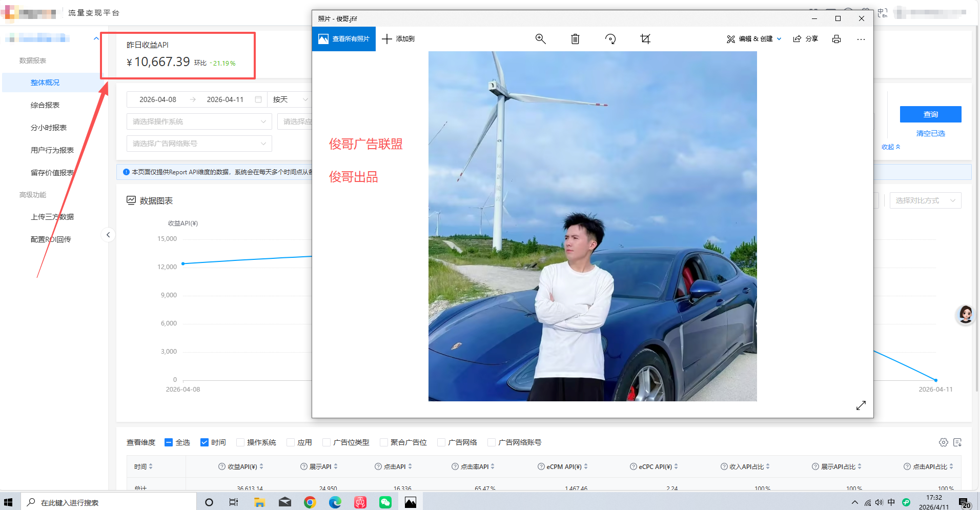
Task: Uncheck the 时间 dimension checkbox
Action: tap(205, 442)
